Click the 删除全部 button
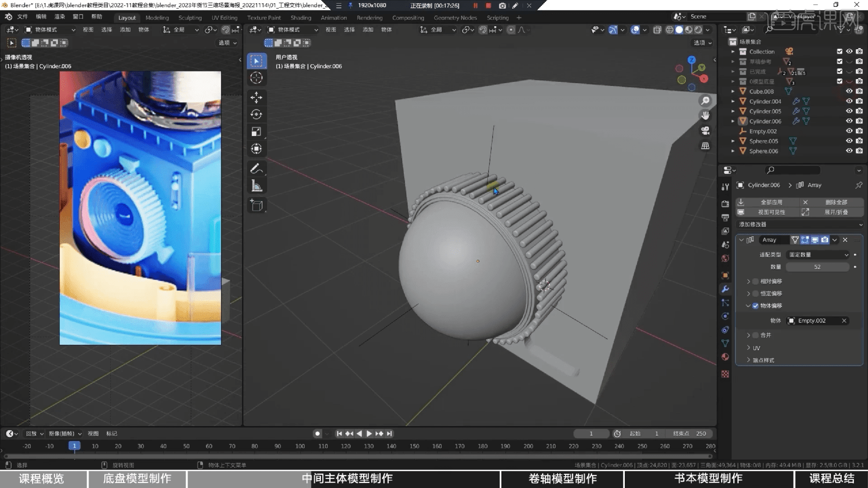Screen dimensions: 868x488 click(x=832, y=202)
